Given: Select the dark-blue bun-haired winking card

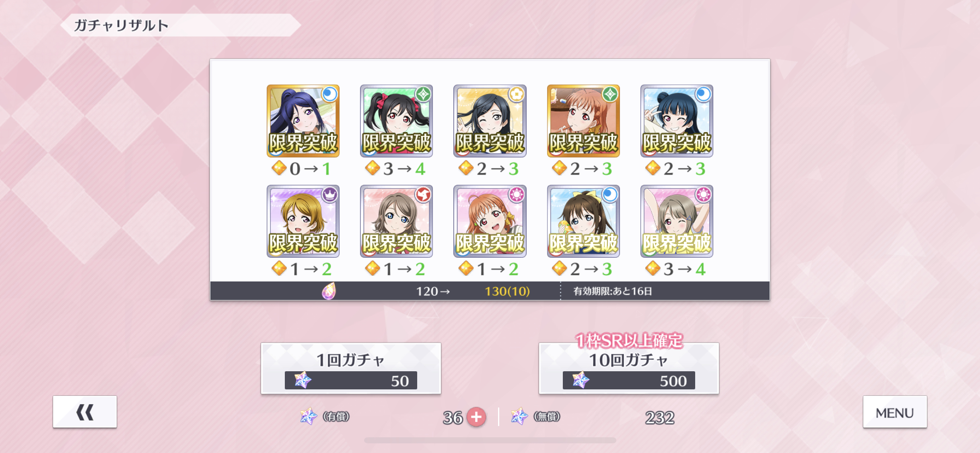Looking at the screenshot, I should (677, 121).
